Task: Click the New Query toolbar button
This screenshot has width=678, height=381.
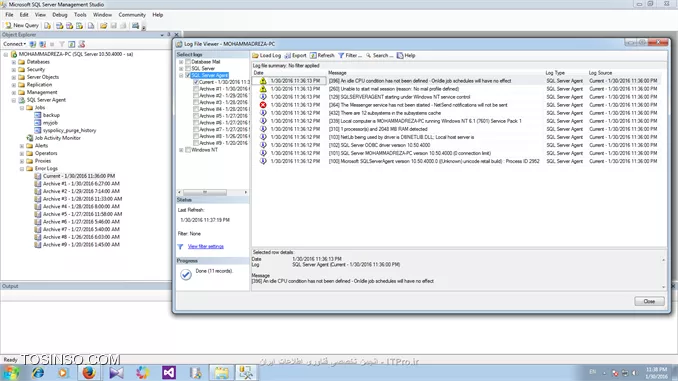Action: pos(22,26)
